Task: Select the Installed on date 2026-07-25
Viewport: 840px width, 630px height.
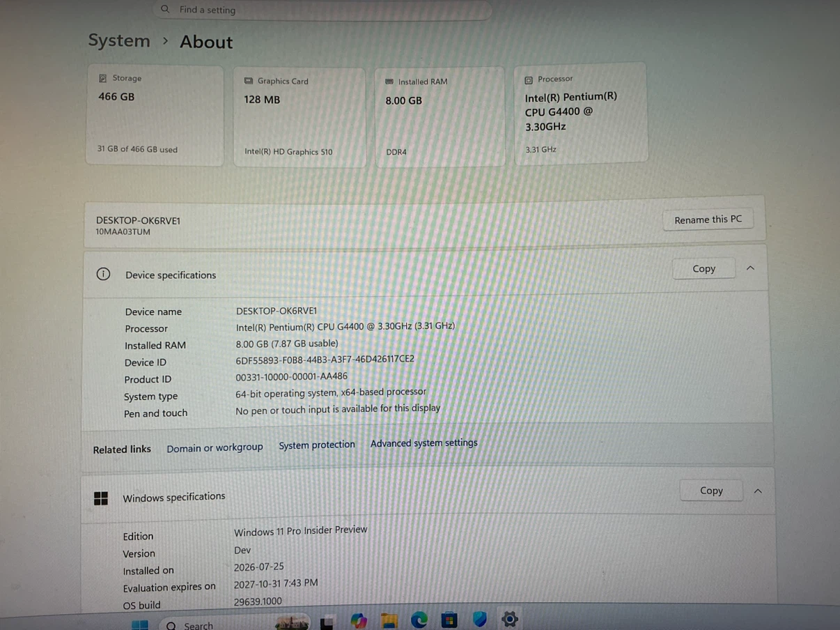Action: coord(259,567)
